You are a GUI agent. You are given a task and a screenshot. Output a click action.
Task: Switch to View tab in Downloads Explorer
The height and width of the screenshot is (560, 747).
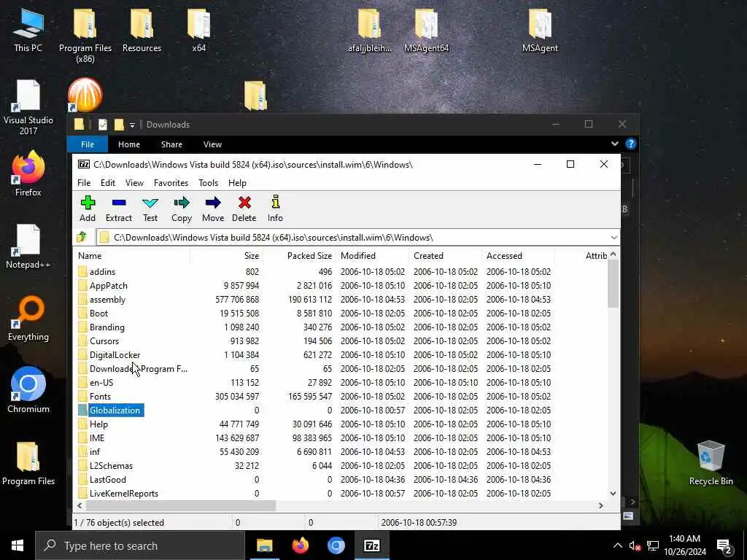click(x=212, y=144)
